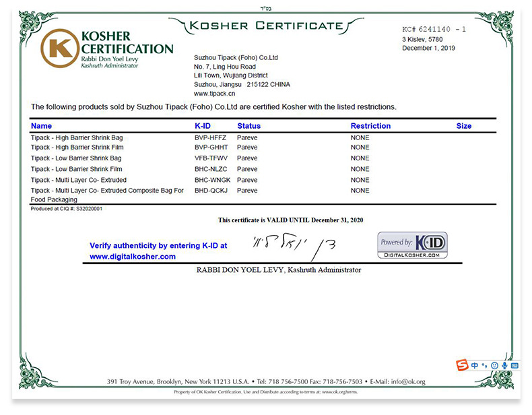532x415 pixels.
Task: Click the Suzhou, Jiangsu 215122 CHINA line
Action: click(x=242, y=84)
